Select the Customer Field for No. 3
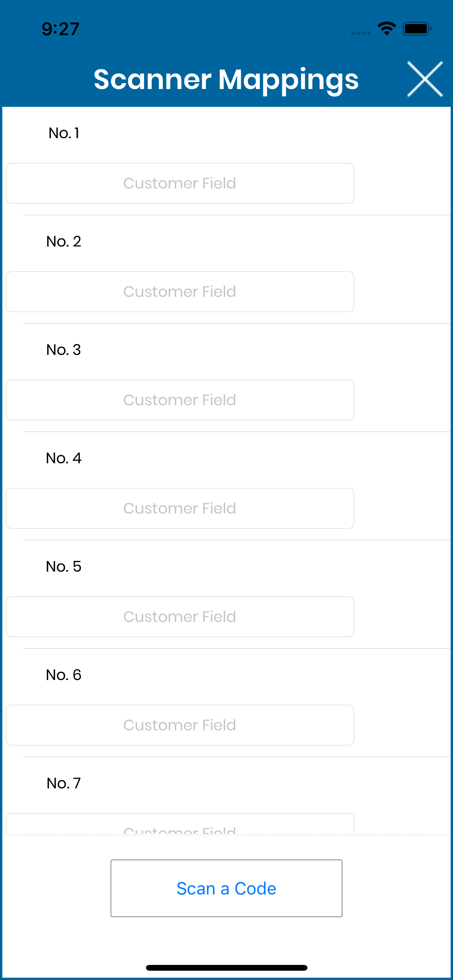Viewport: 453px width, 980px height. [180, 400]
